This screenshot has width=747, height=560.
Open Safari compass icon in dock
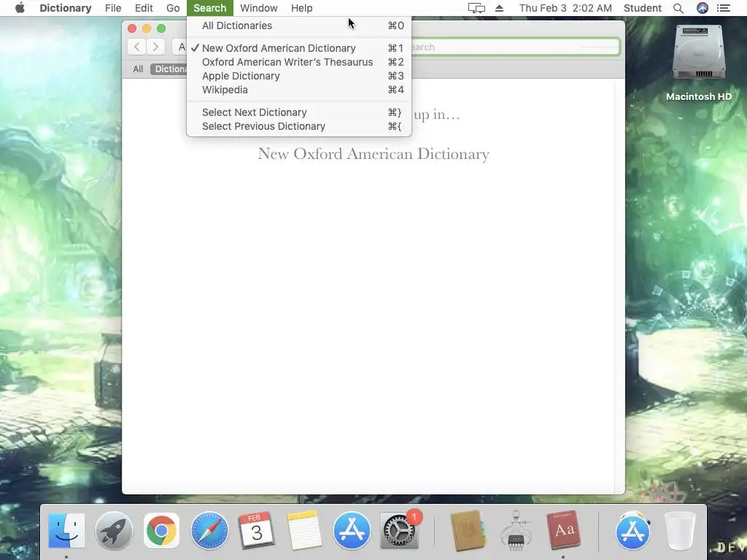pos(209,531)
